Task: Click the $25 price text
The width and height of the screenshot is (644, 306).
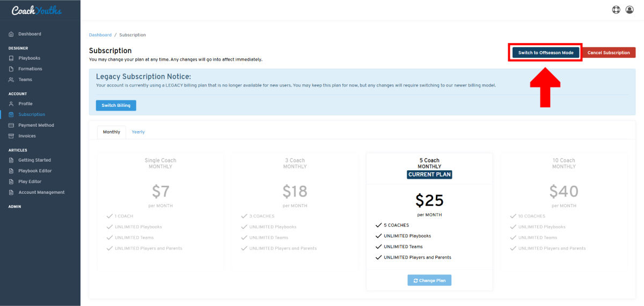Action: click(x=429, y=200)
